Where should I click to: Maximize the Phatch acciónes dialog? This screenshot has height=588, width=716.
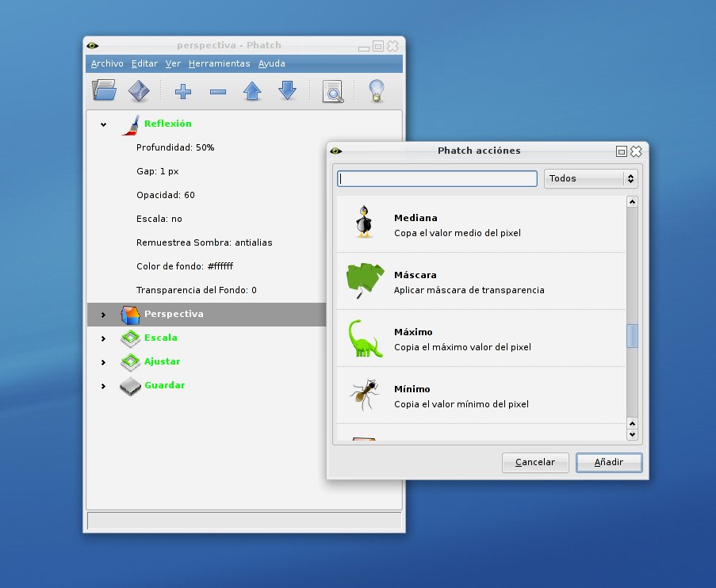(621, 151)
